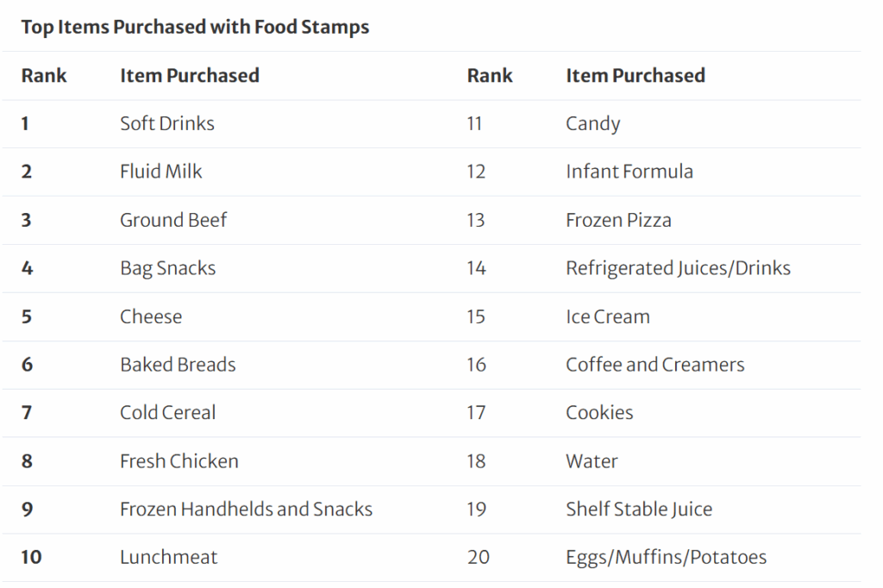Viewport: 883px width, 588px height.
Task: Select 'Refrigerated Juices/Drinks' text
Action: [678, 268]
